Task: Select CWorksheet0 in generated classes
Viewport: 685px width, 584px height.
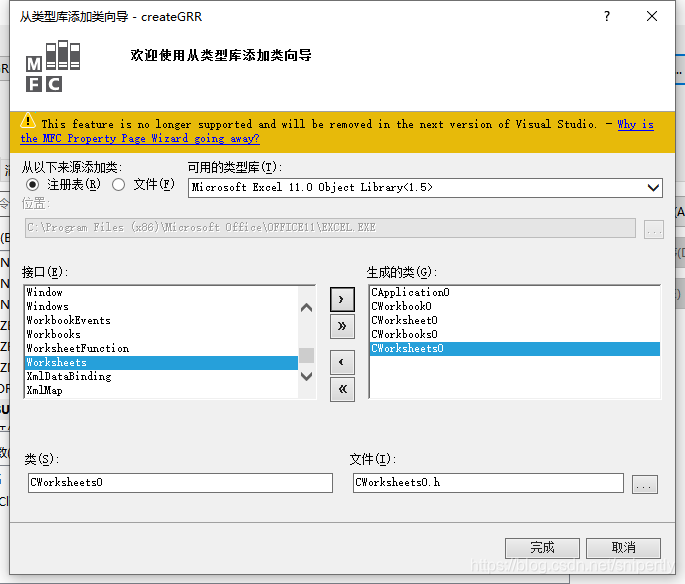Action: 515,320
